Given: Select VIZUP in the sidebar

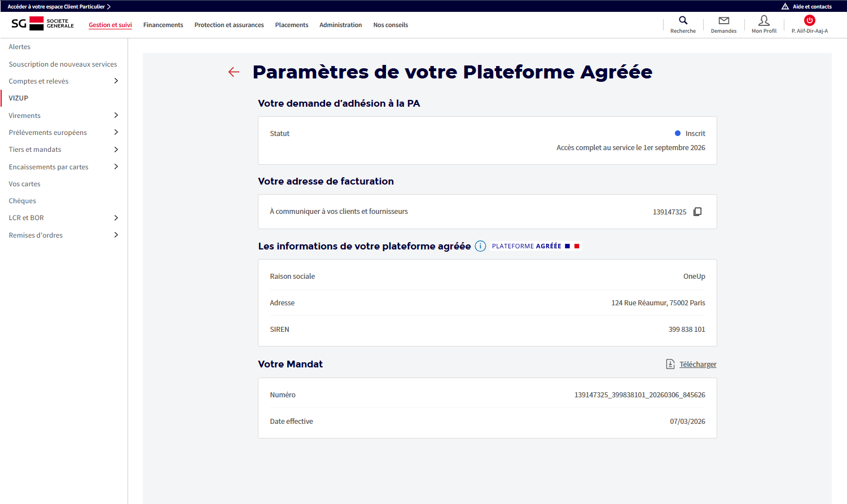Looking at the screenshot, I should (x=19, y=98).
